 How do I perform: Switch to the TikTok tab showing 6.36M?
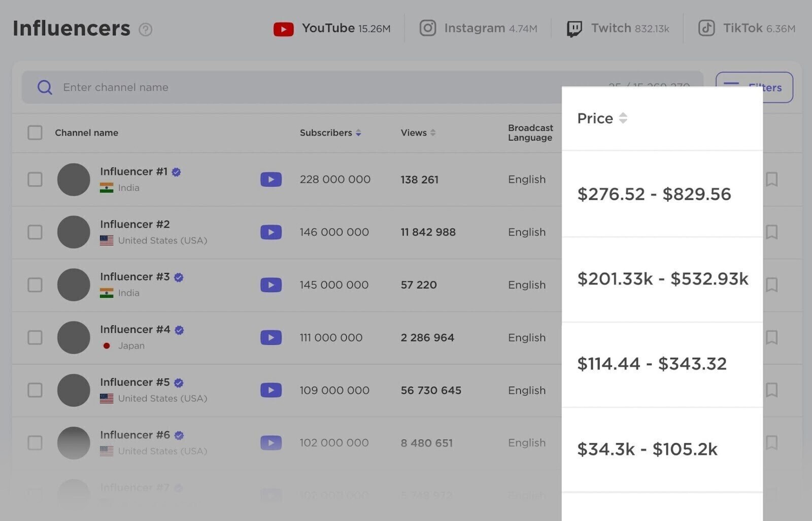coord(745,28)
